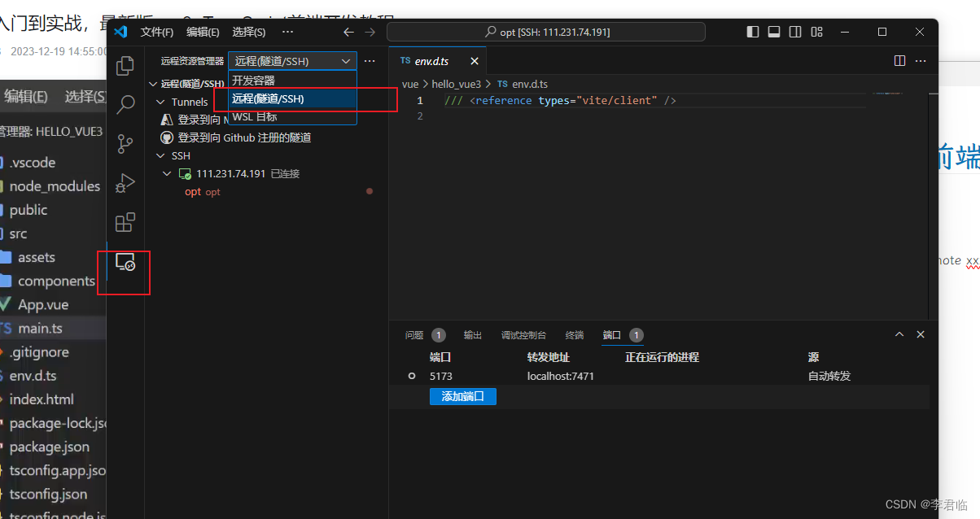Close the env.d.ts editor tab
Screen dimensions: 980x519
coord(475,61)
